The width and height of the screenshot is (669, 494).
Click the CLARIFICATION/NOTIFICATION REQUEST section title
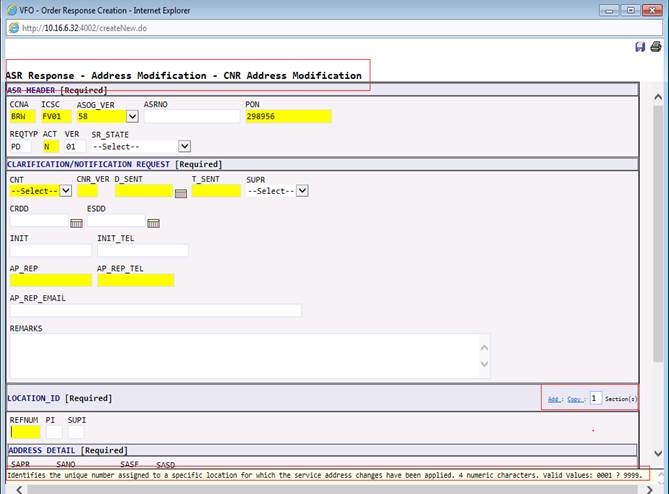tap(88, 164)
